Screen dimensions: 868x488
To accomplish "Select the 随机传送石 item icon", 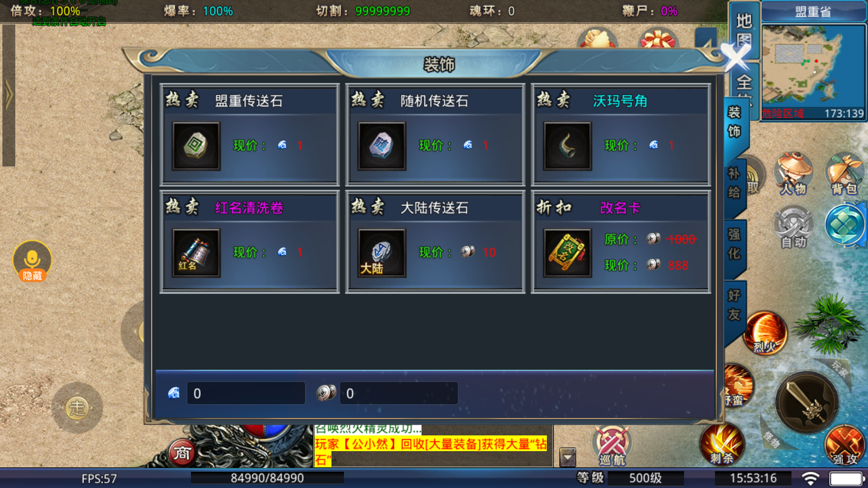I will pyautogui.click(x=381, y=146).
